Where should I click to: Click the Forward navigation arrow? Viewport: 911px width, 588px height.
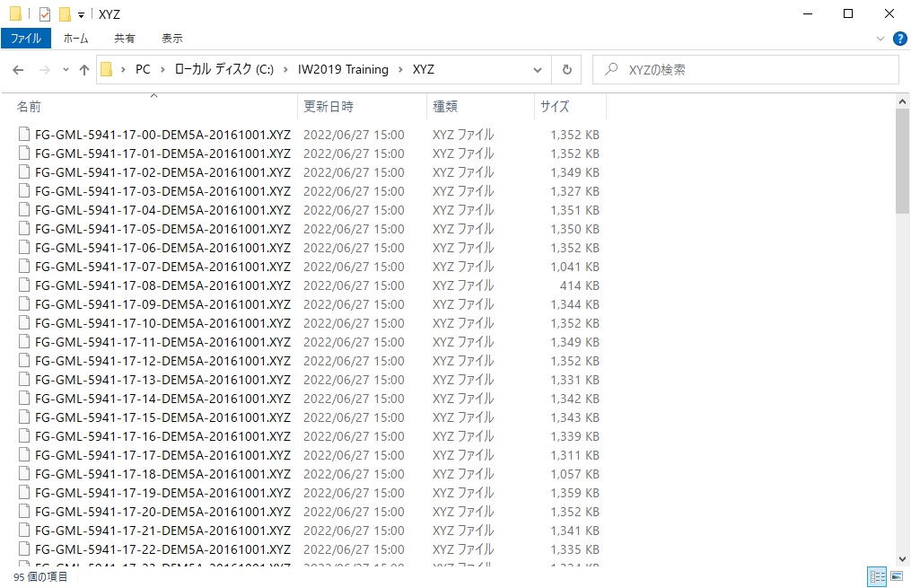(x=44, y=70)
